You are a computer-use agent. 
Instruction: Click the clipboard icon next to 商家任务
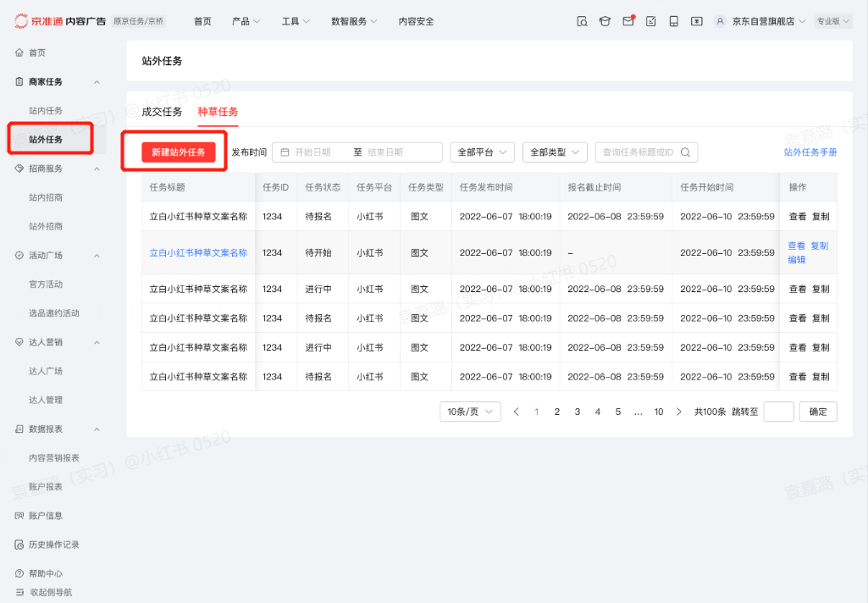click(19, 81)
